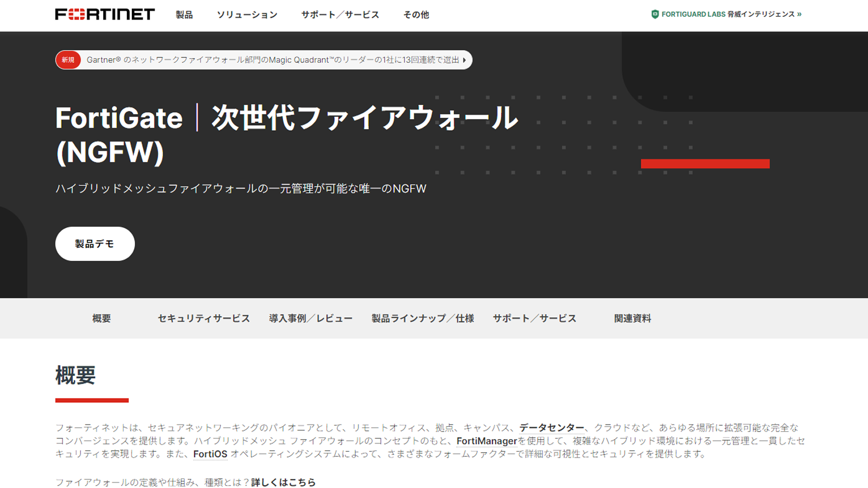Open the 関連資料 tab
This screenshot has height=488, width=868.
[x=633, y=318]
